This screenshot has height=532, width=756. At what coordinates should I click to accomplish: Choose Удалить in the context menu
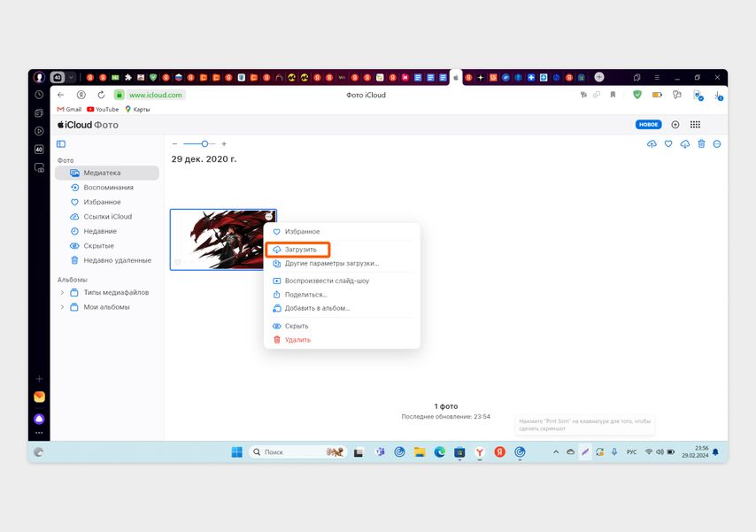tap(342, 340)
